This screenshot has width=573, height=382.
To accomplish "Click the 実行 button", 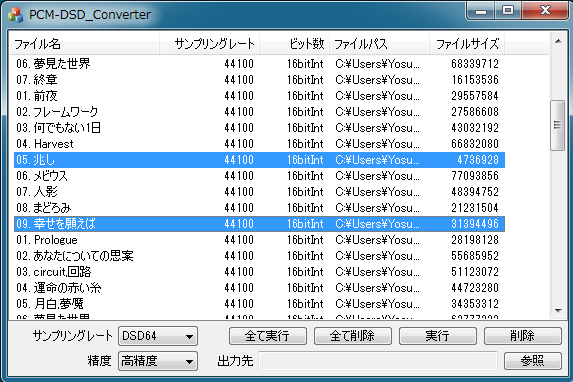I will (x=438, y=336).
